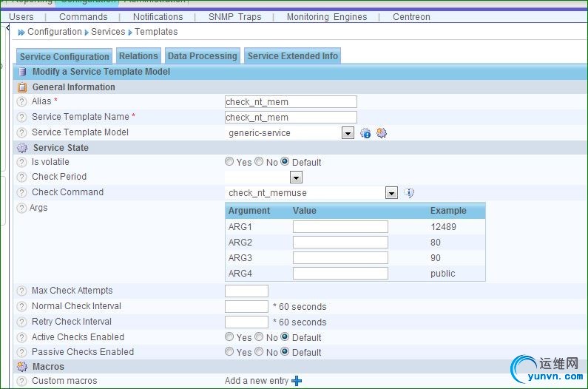The height and width of the screenshot is (389, 588).
Task: Click the help icon next to Check Command
Action: tap(21, 192)
